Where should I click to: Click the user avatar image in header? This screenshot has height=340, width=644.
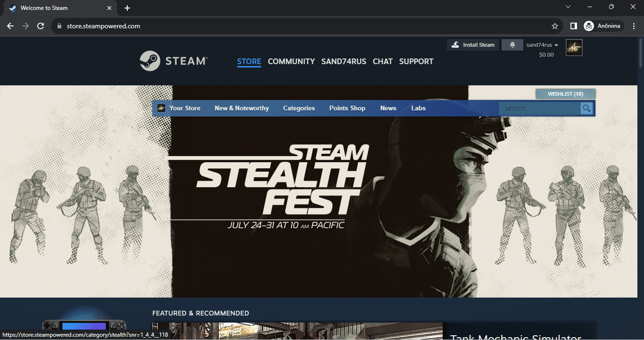click(574, 48)
